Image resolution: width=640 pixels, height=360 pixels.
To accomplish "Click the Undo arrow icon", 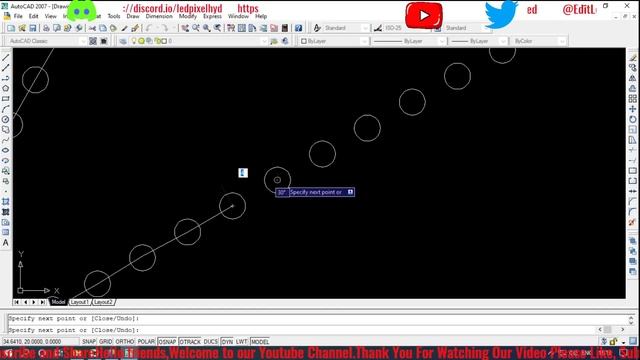I will (x=149, y=28).
